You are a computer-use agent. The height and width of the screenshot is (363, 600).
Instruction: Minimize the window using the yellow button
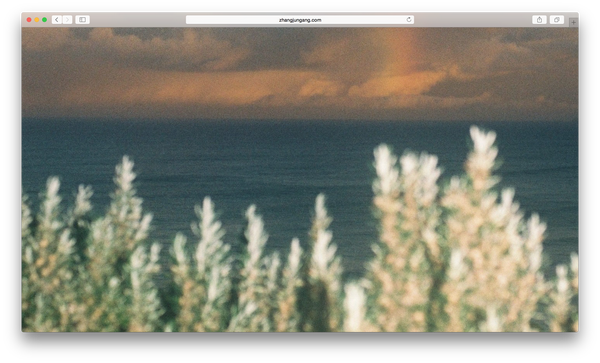pyautogui.click(x=37, y=20)
